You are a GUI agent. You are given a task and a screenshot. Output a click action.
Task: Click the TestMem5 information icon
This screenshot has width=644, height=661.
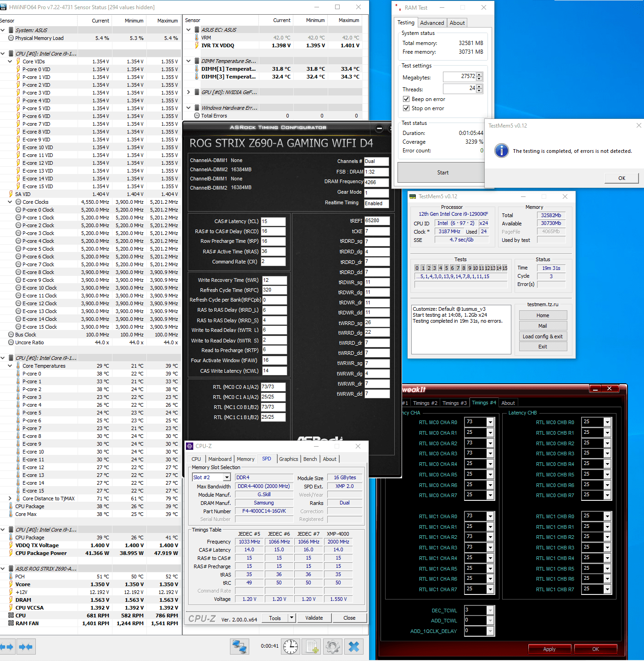tap(502, 151)
